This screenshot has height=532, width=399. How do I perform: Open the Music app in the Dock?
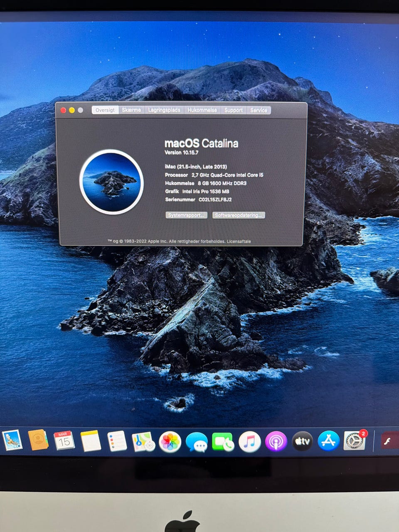click(x=250, y=442)
